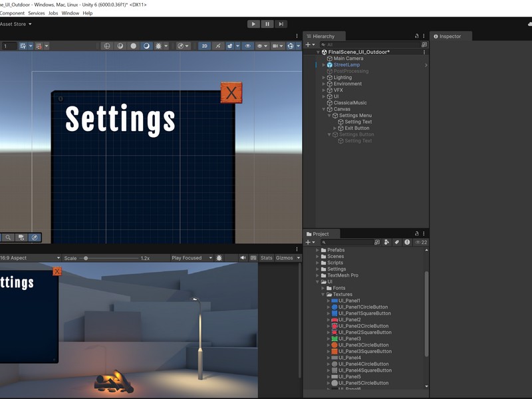Click the scene visibility eye icon
The width and height of the screenshot is (532, 399).
point(248,46)
